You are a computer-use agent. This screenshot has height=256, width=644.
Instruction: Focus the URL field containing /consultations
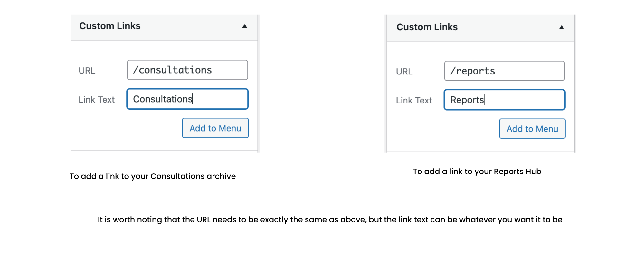[x=187, y=70]
